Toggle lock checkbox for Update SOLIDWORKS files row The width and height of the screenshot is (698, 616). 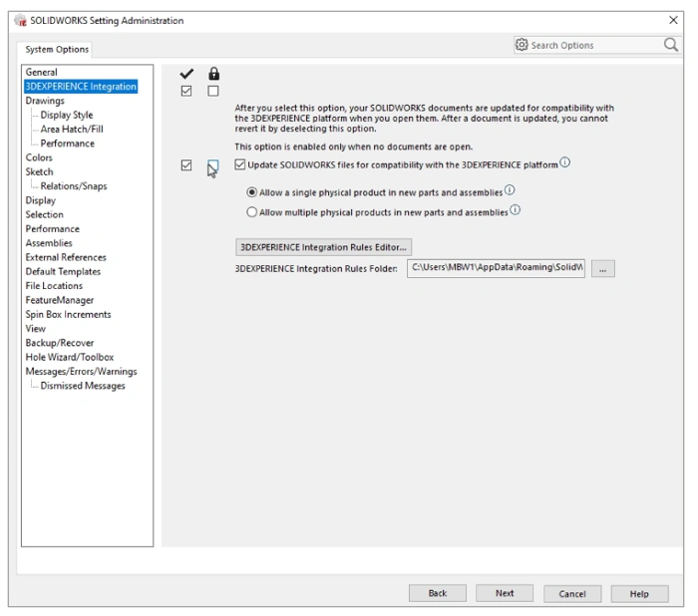[x=213, y=165]
